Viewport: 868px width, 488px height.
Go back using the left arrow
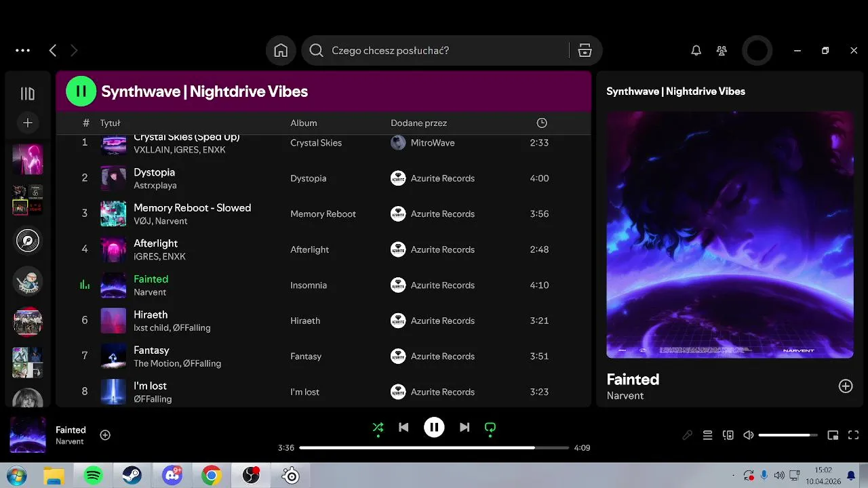(53, 50)
